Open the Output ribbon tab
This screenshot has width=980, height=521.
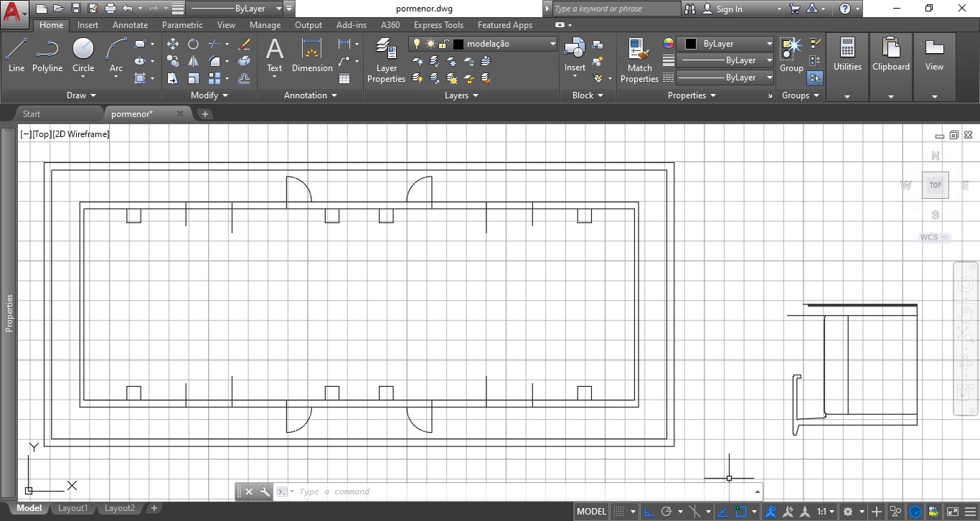pyautogui.click(x=308, y=25)
